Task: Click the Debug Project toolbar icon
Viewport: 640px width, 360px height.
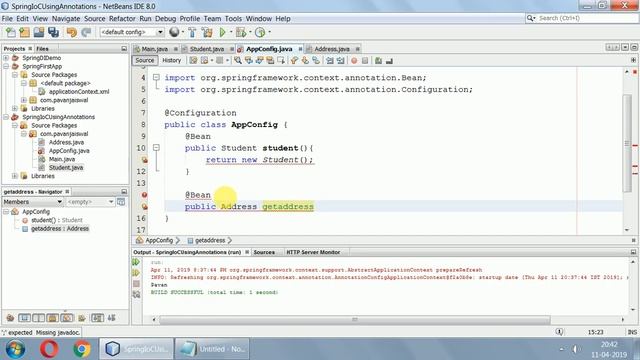Action: tap(240, 32)
